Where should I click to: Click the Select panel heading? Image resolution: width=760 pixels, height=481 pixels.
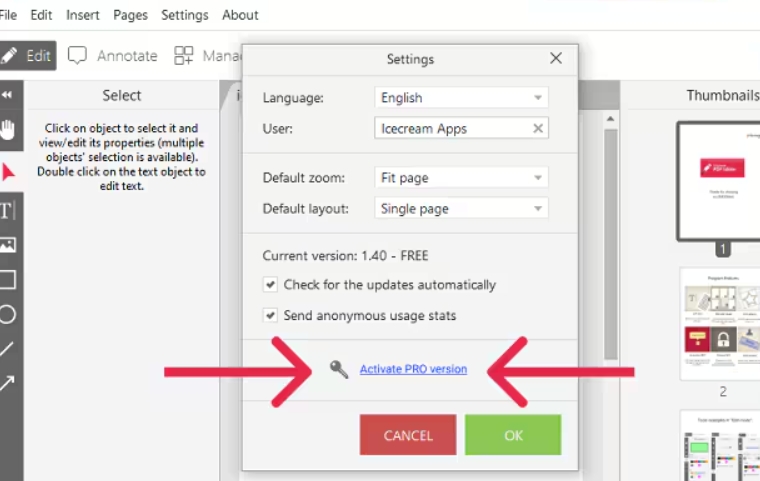click(x=122, y=96)
